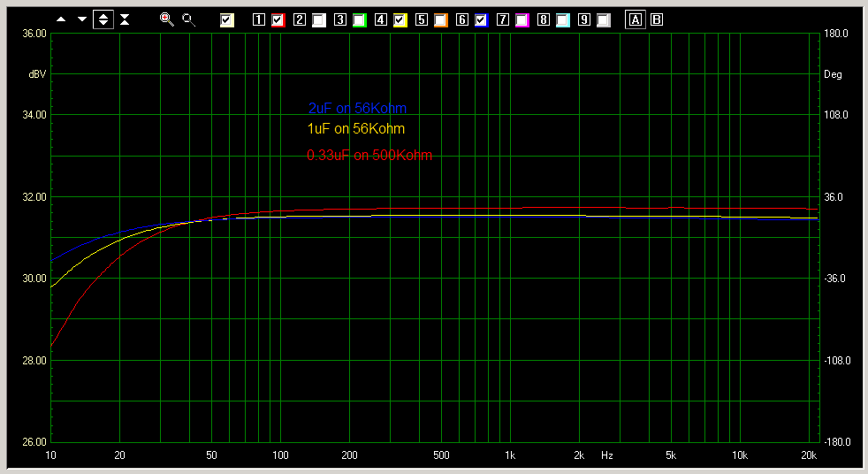Click the scroll-down triangle arrow in the toolbar
Viewport: 868px width, 474px height.
click(x=82, y=19)
